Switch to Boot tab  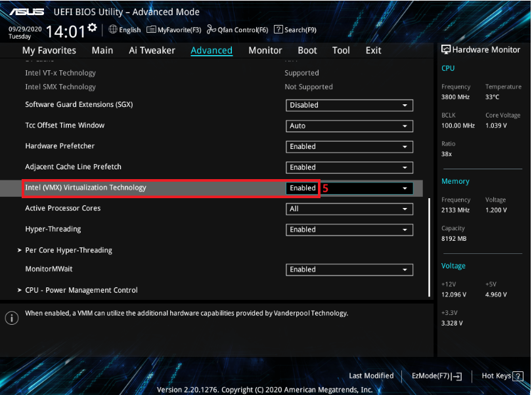tap(307, 51)
